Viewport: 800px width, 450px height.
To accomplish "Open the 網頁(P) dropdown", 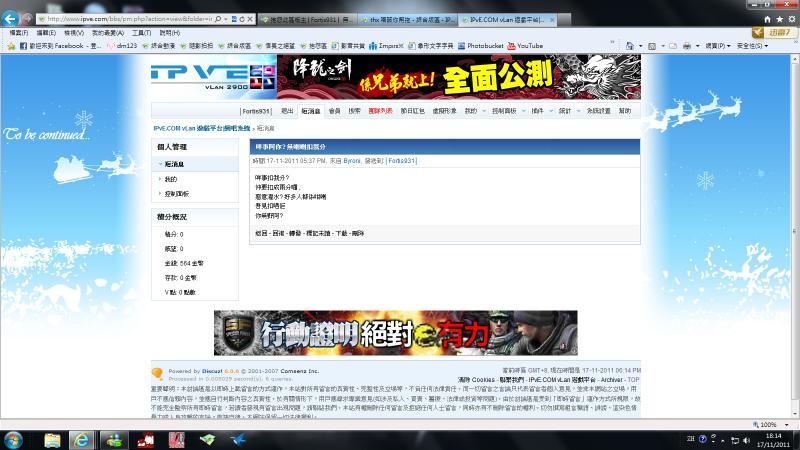I will 717,46.
